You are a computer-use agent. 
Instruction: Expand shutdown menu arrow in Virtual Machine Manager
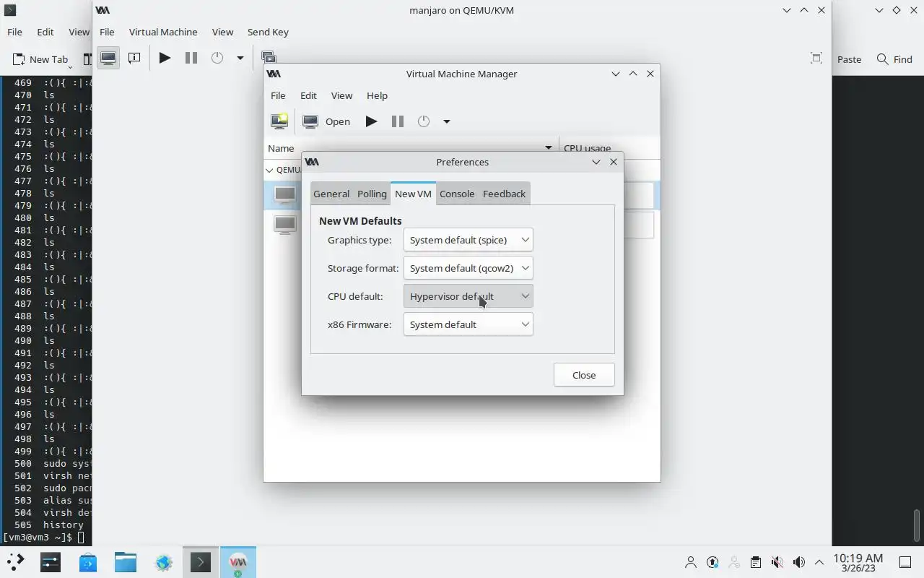coord(447,121)
